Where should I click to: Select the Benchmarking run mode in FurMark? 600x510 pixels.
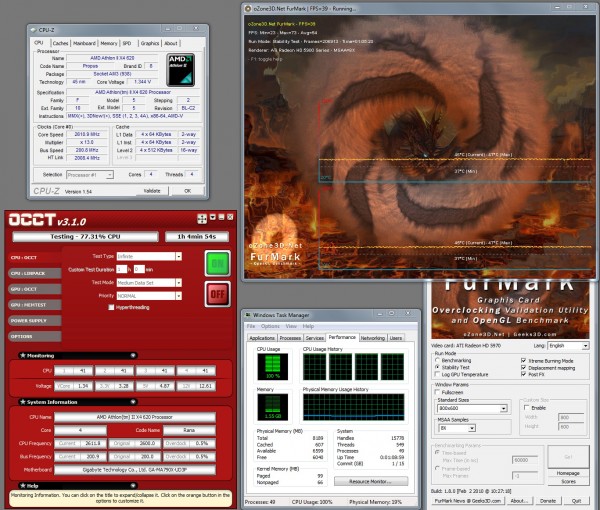pos(437,360)
